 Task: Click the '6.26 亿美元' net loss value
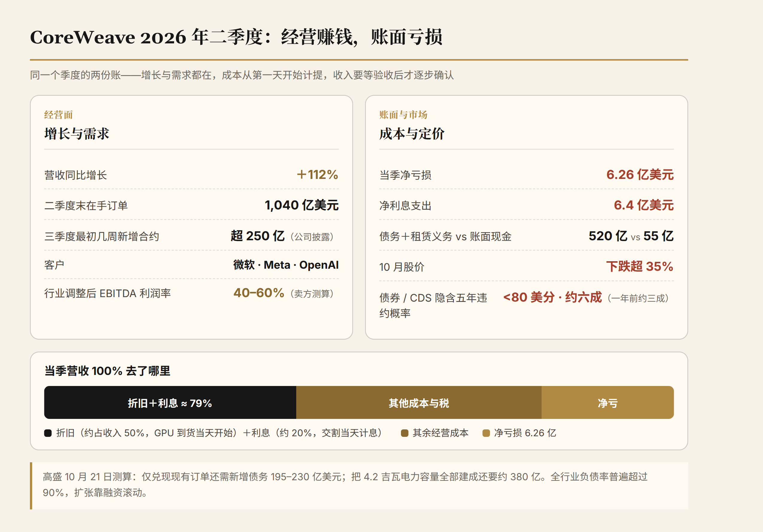640,174
